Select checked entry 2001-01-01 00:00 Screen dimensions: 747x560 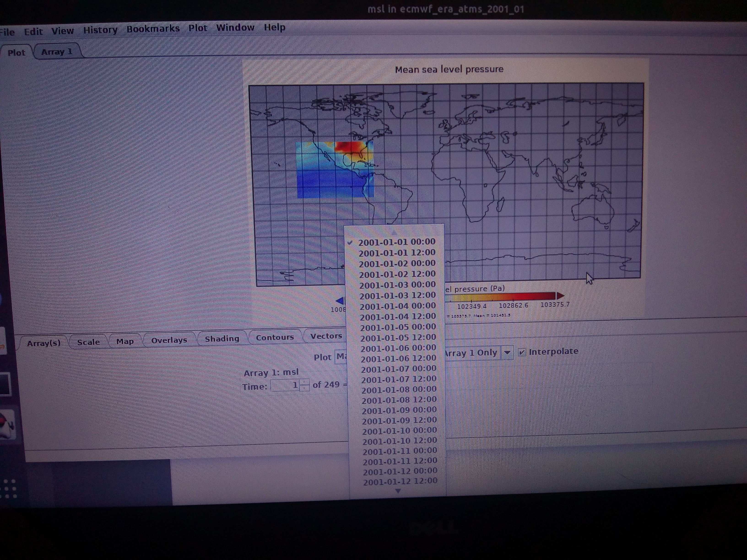pyautogui.click(x=396, y=242)
